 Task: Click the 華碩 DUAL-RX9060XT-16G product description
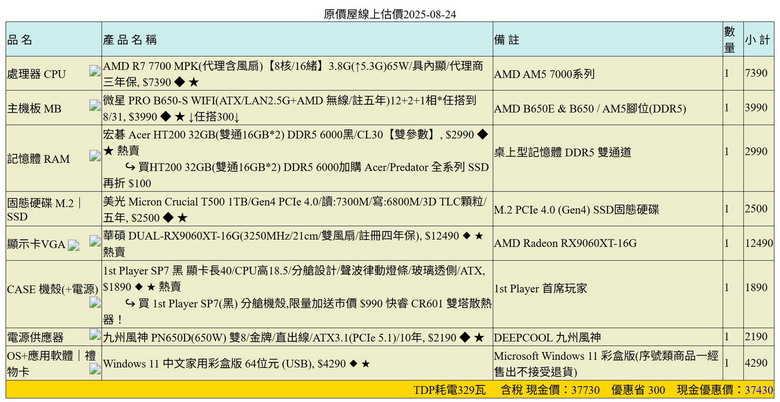293,243
